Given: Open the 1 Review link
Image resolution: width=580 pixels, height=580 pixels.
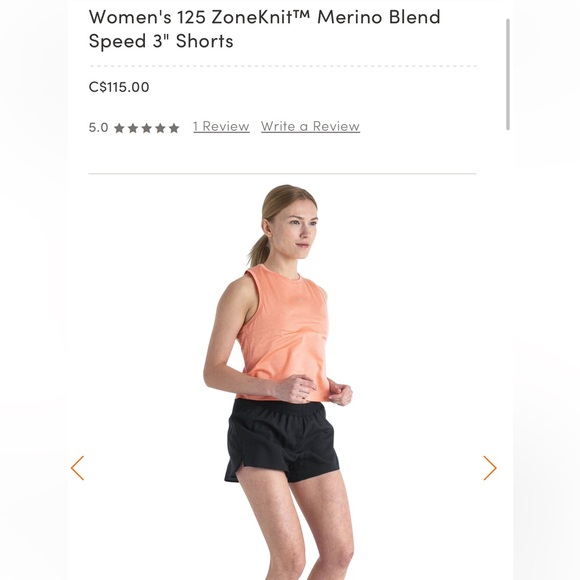Looking at the screenshot, I should point(221,127).
